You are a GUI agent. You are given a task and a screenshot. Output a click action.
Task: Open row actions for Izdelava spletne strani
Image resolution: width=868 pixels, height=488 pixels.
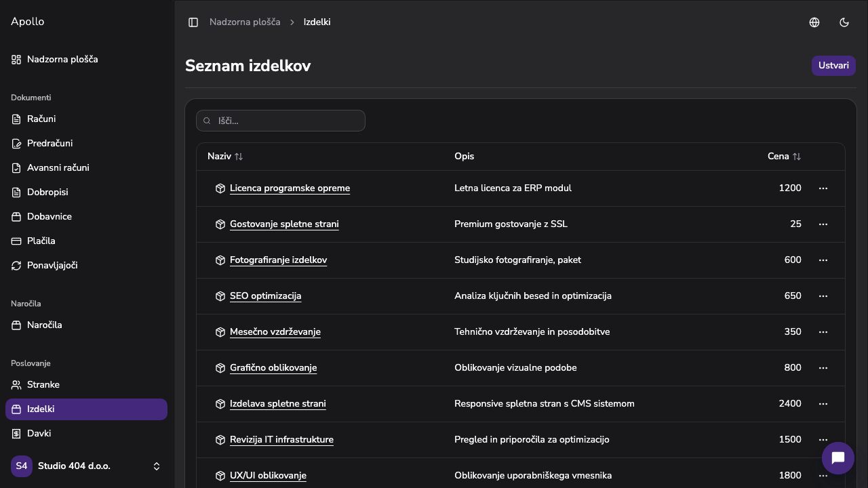point(823,404)
